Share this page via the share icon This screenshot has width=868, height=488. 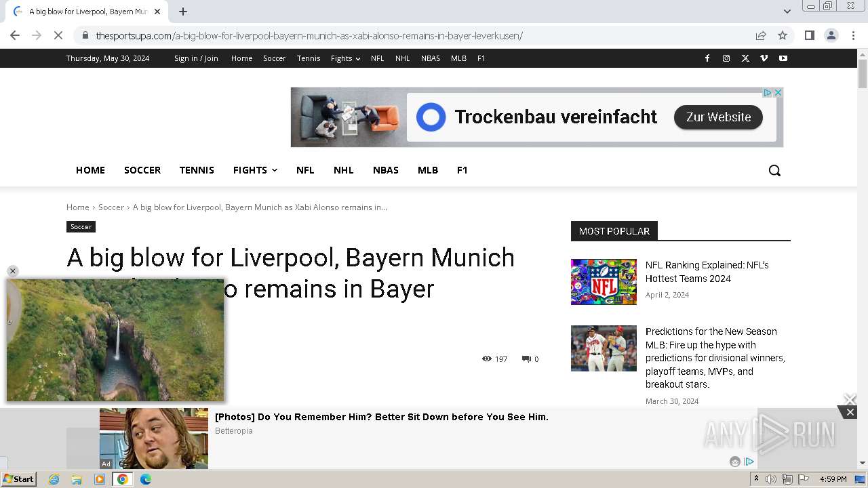pyautogui.click(x=761, y=35)
